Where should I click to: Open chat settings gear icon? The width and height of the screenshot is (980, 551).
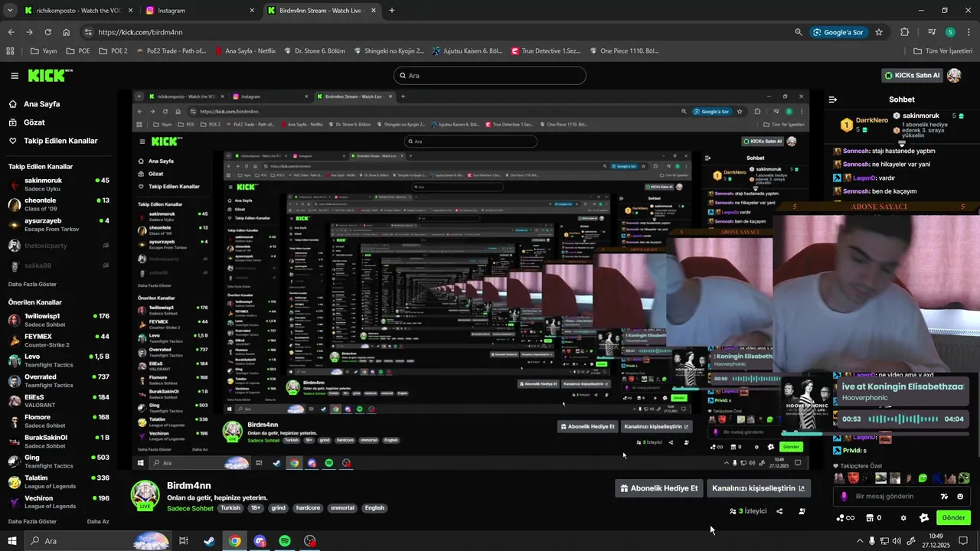pyautogui.click(x=903, y=518)
